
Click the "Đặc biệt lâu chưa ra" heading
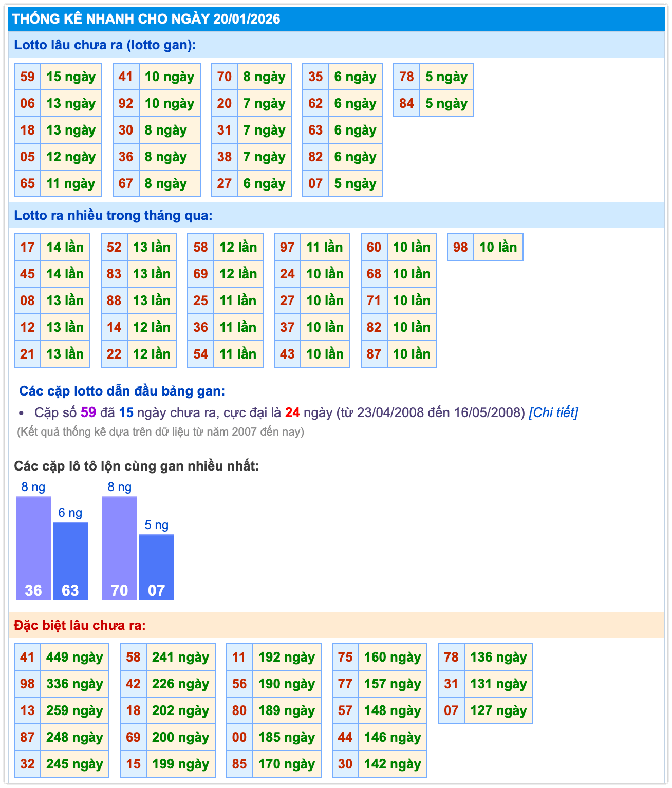click(x=80, y=625)
